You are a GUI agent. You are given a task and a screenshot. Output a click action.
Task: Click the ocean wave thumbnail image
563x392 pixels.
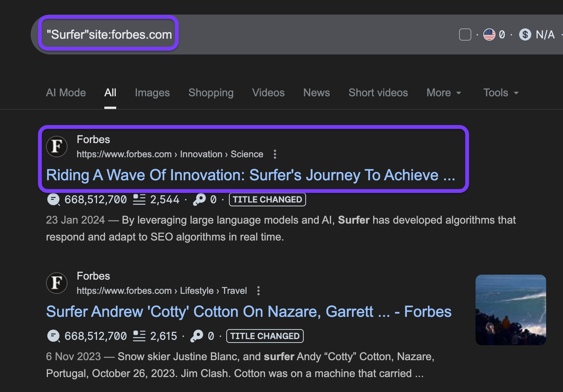510,310
